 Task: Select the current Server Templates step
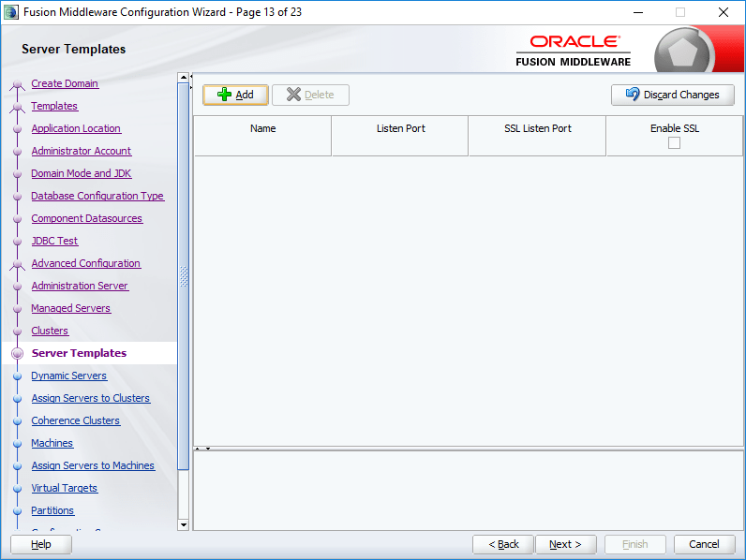79,353
